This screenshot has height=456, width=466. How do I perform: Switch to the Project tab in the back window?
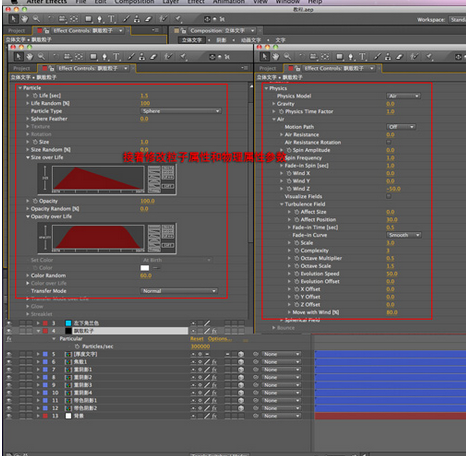tap(17, 31)
